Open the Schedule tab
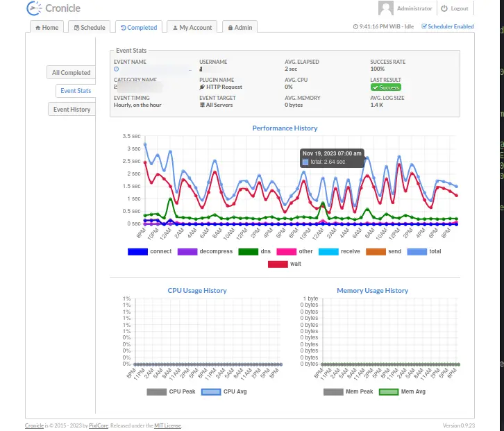This screenshot has height=431, width=504. pos(90,28)
